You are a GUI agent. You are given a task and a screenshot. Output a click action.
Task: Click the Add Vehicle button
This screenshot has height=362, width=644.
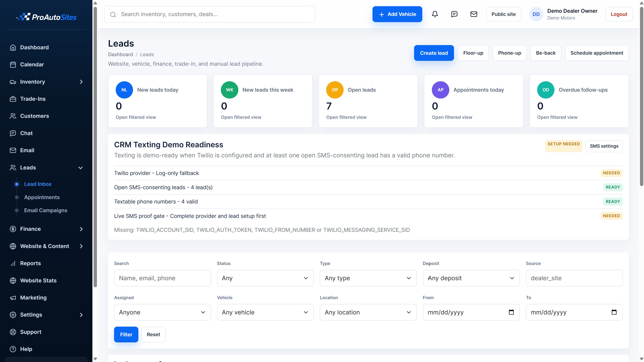pyautogui.click(x=397, y=14)
